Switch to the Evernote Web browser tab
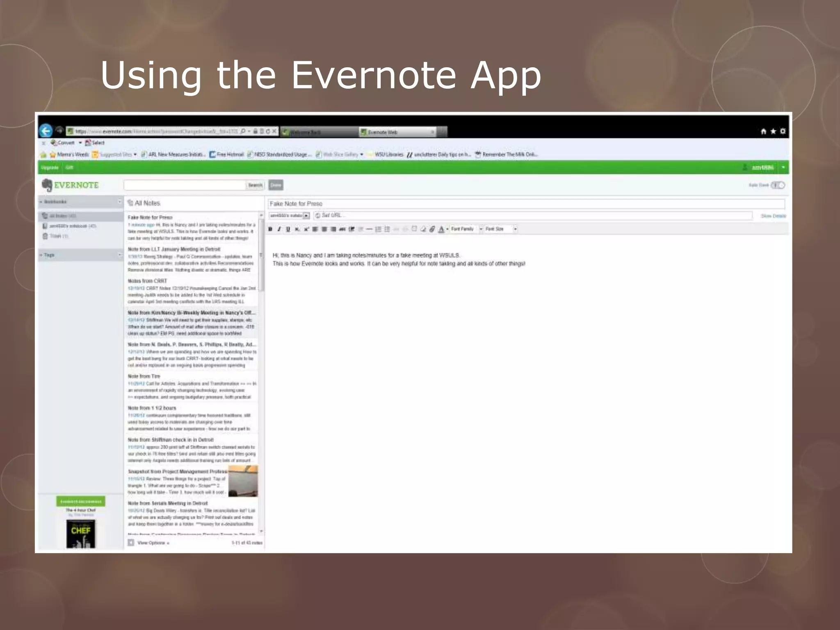The height and width of the screenshot is (630, 840). [x=397, y=132]
